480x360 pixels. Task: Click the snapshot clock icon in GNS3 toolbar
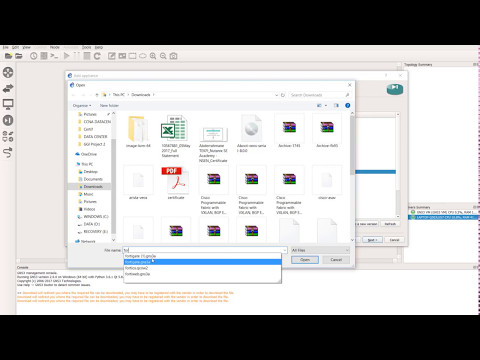click(x=34, y=56)
